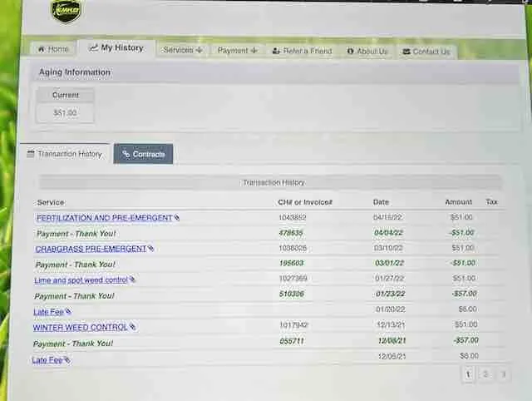Open the WINTER WEED CONTROL link
This screenshot has width=532, height=401.
[80, 328]
